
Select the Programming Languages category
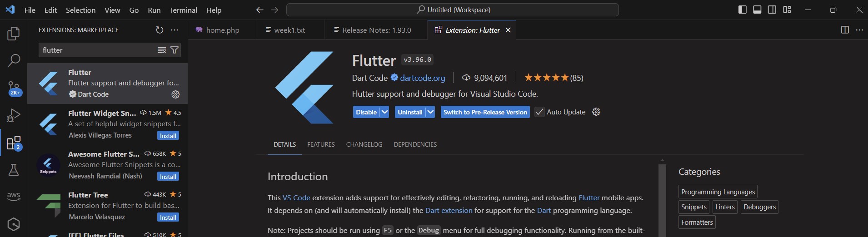point(718,192)
